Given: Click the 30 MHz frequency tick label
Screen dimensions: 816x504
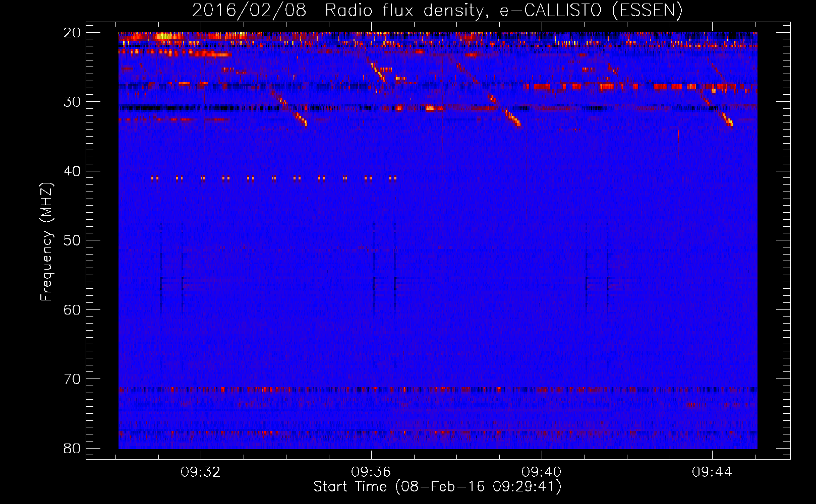Looking at the screenshot, I should click(x=73, y=102).
